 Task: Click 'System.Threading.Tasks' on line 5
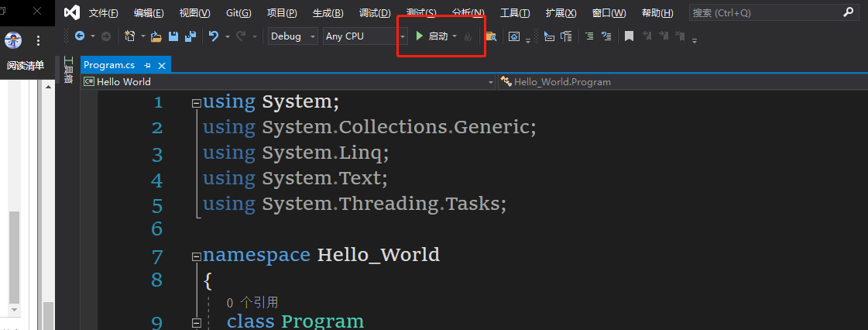tap(382, 204)
